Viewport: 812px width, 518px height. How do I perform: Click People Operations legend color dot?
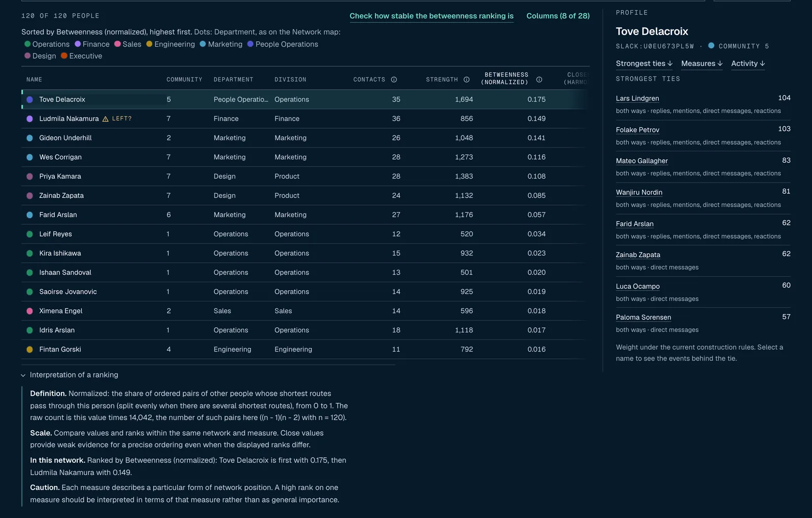click(250, 44)
